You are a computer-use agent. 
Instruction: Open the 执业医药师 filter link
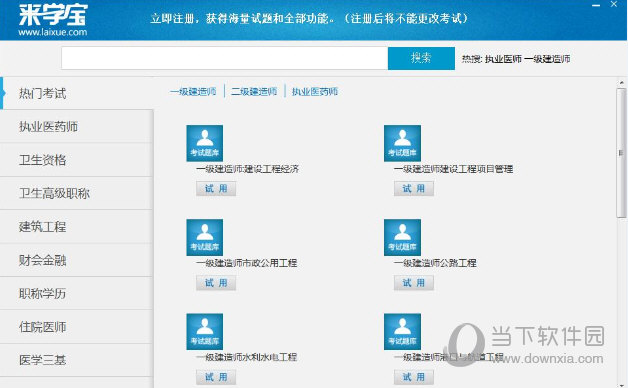pos(315,92)
